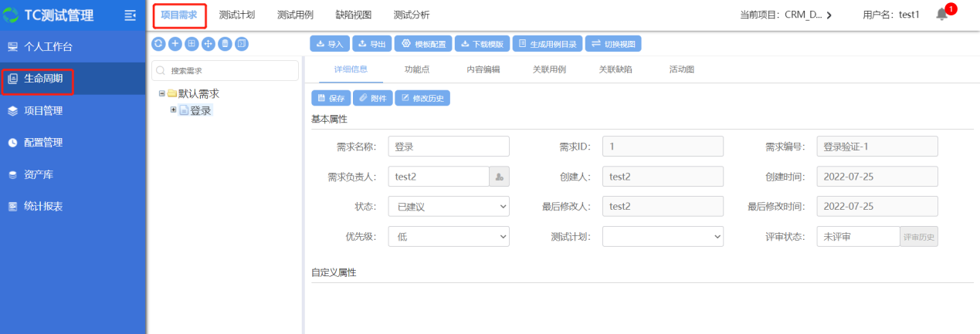This screenshot has width=980, height=334.
Task: Click the 需求ID field showing 1
Action: click(x=663, y=147)
